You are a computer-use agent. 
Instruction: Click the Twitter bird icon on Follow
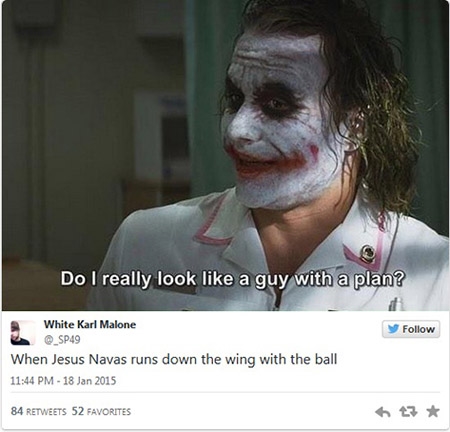click(394, 329)
